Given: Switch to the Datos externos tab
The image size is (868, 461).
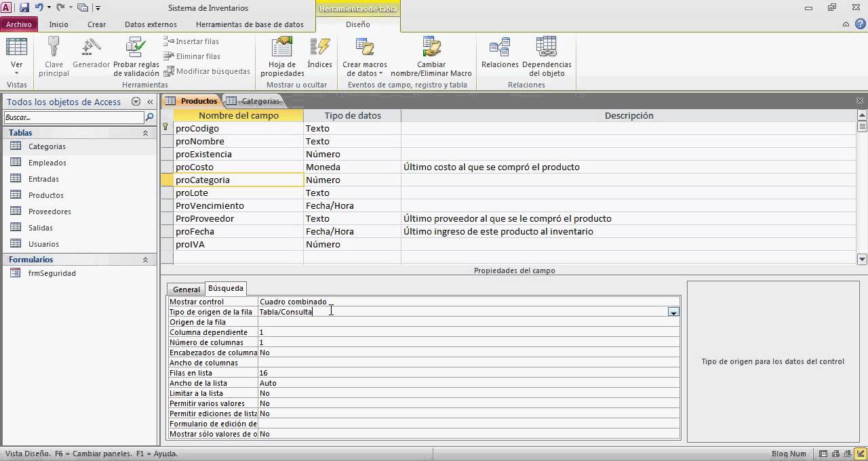Looking at the screenshot, I should pos(151,24).
